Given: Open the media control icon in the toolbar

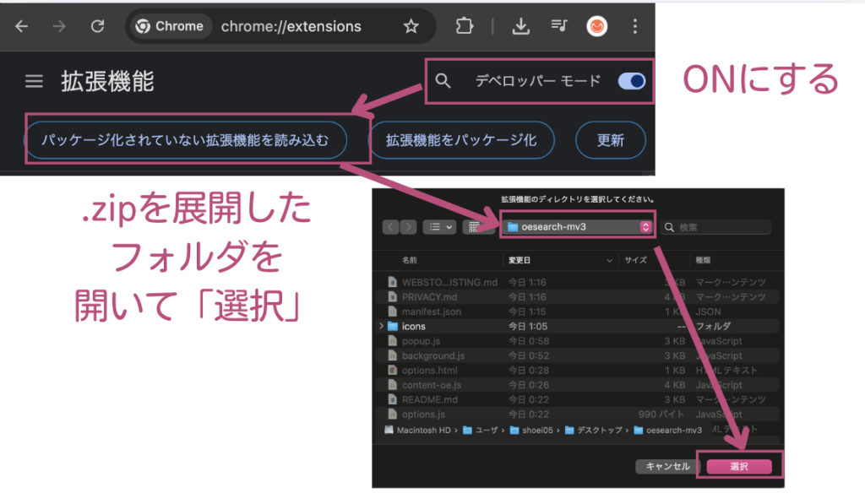Looking at the screenshot, I should pos(558,26).
